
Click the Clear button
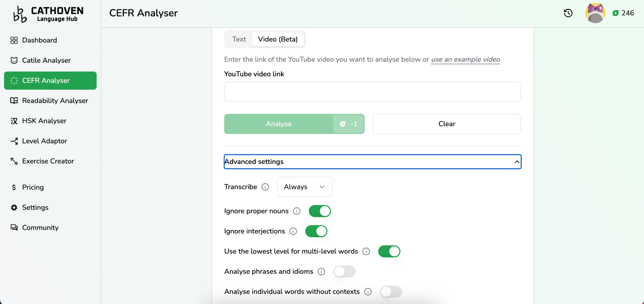446,124
